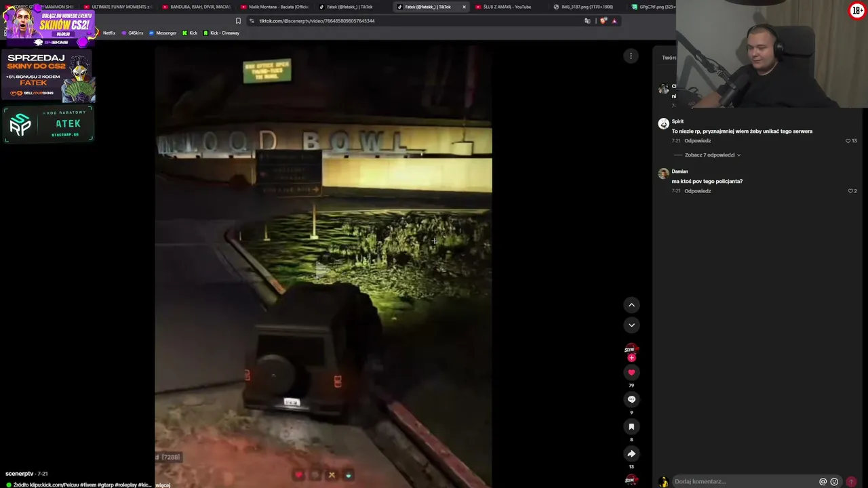Open the Damian username link
This screenshot has height=488, width=868.
[679, 171]
